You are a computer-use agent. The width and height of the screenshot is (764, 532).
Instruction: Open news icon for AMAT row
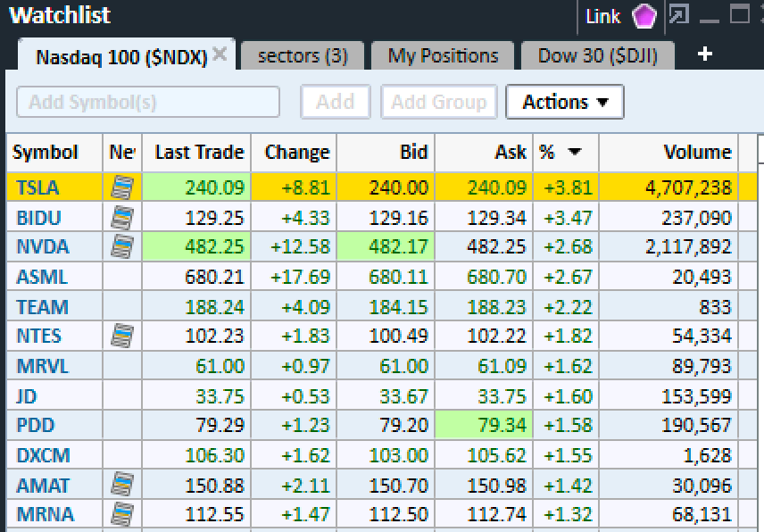[121, 485]
